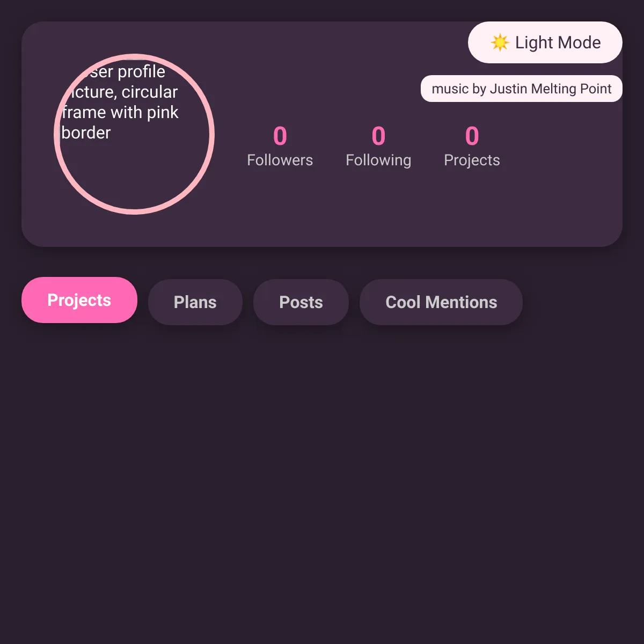
Task: Click the profile picture alt text
Action: (x=120, y=102)
